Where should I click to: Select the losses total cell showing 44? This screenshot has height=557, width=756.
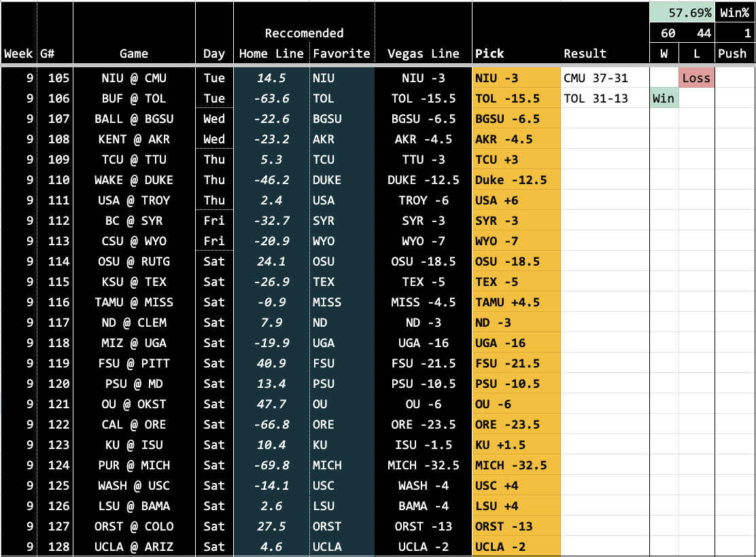696,33
